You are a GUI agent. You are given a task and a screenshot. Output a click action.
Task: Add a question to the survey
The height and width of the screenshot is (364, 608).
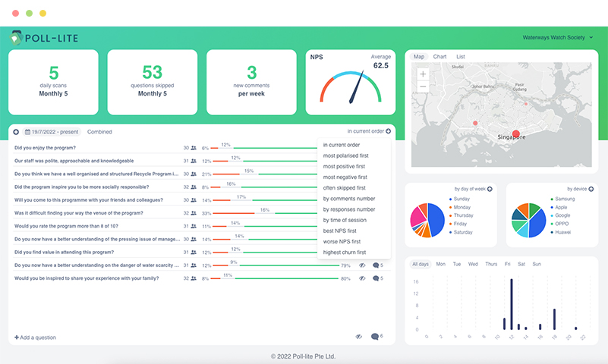click(x=35, y=337)
